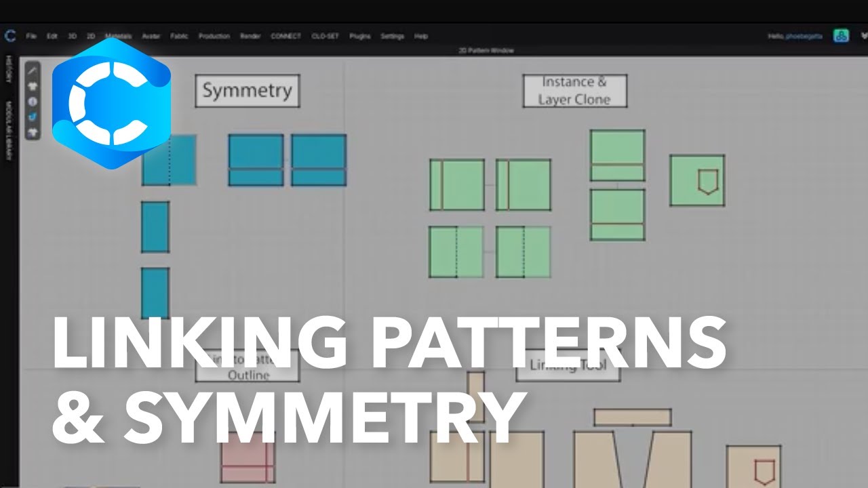Viewport: 868px width, 488px height.
Task: Open the Fabric menu
Action: [x=179, y=36]
